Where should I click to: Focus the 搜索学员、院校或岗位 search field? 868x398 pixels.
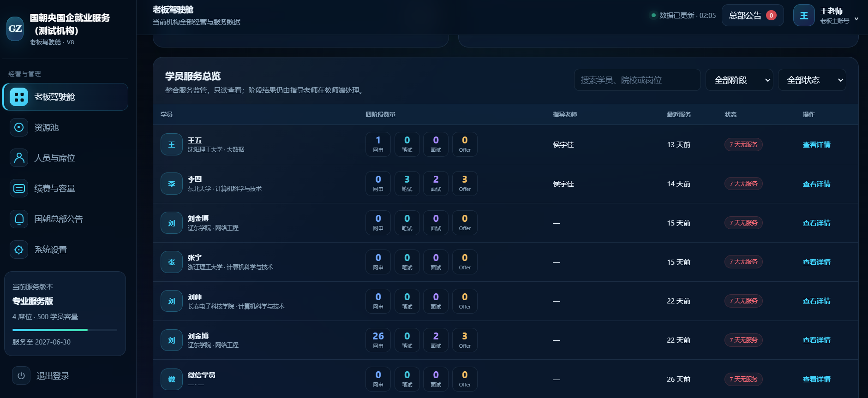coord(637,80)
